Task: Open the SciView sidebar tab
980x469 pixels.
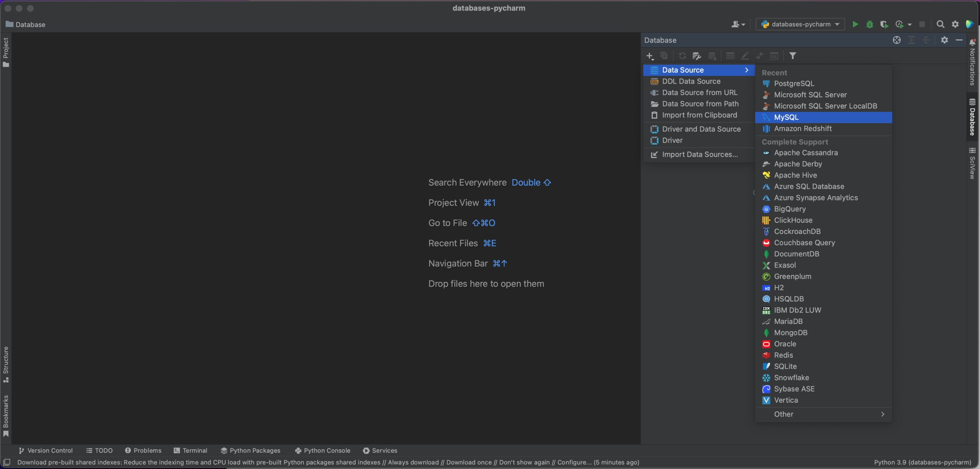Action: click(x=972, y=163)
